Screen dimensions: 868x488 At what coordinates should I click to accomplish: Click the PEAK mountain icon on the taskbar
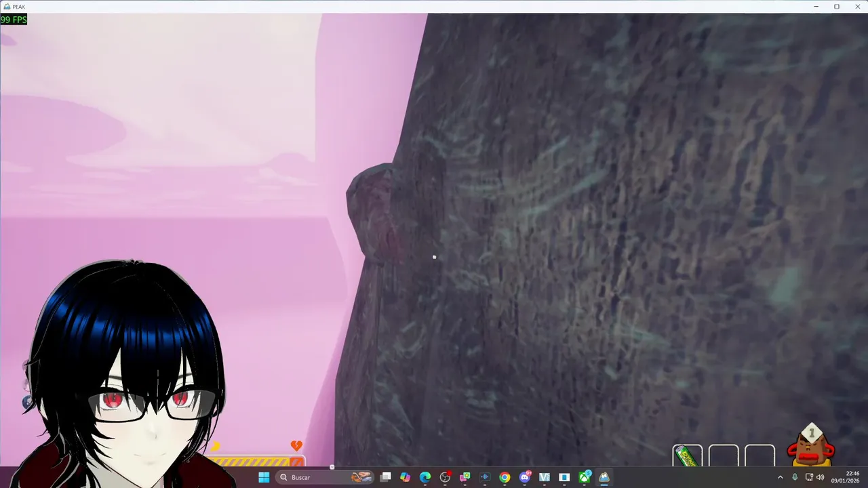(604, 477)
